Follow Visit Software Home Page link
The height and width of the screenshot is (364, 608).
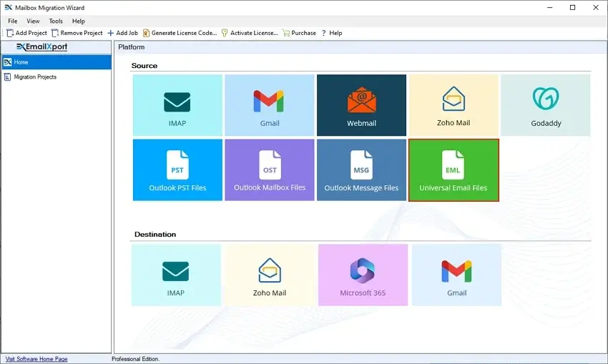tap(36, 359)
